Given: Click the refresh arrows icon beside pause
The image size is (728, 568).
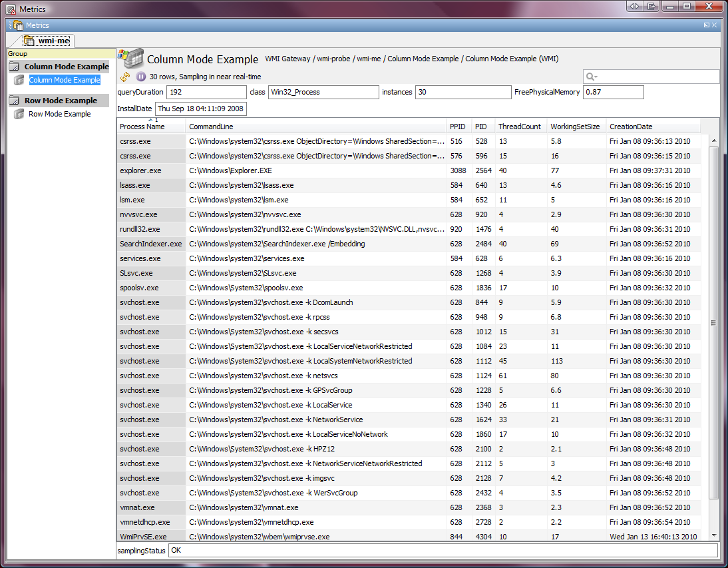Looking at the screenshot, I should pos(125,77).
